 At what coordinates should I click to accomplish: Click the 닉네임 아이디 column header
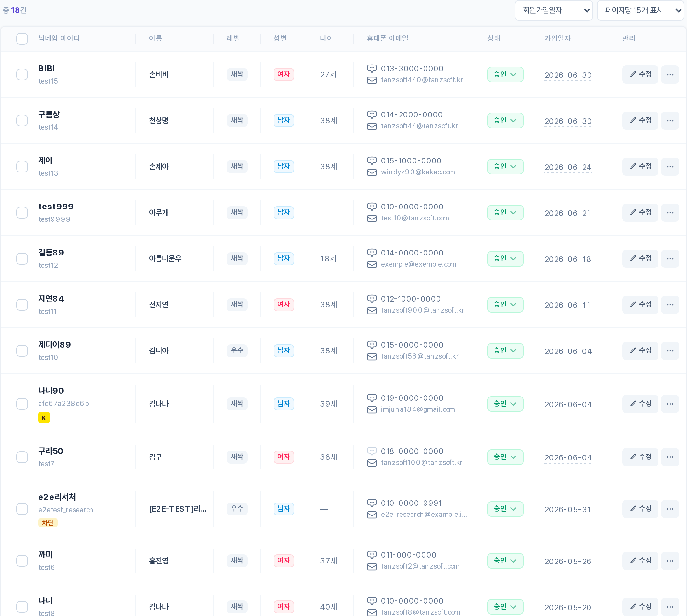(59, 39)
